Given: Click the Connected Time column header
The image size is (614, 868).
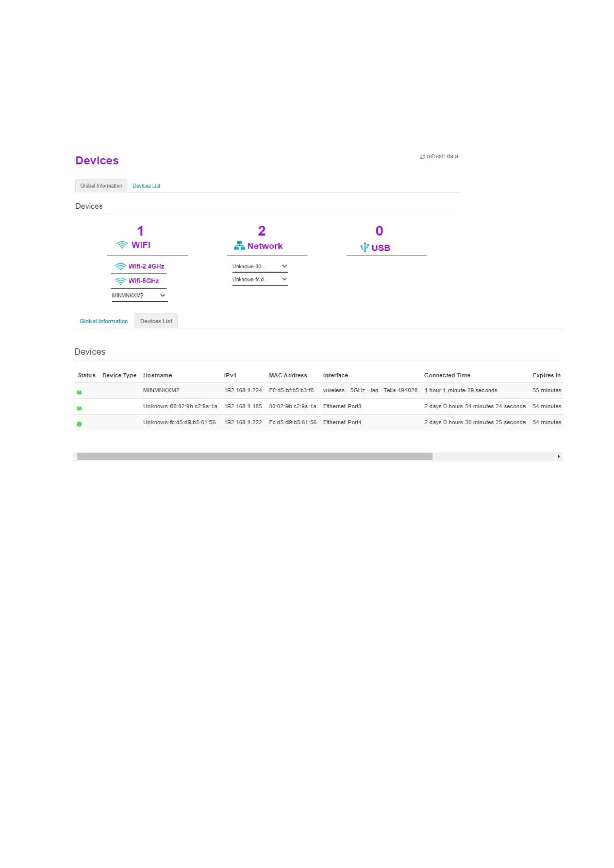Looking at the screenshot, I should [x=447, y=375].
